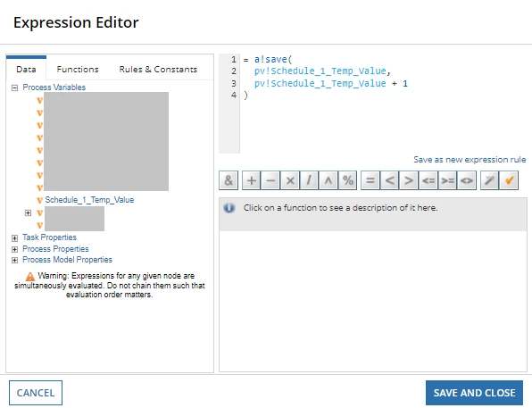Click the blue info icon
The height and width of the screenshot is (408, 532).
coord(229,208)
